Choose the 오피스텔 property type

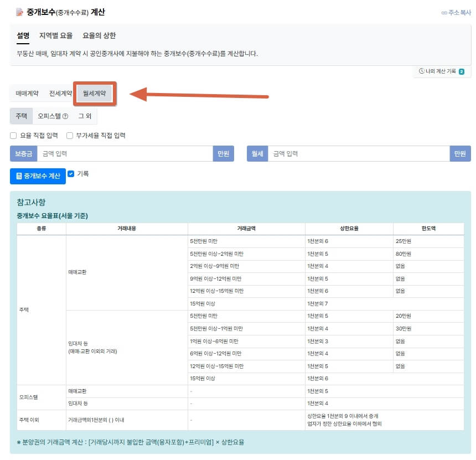[x=53, y=116]
